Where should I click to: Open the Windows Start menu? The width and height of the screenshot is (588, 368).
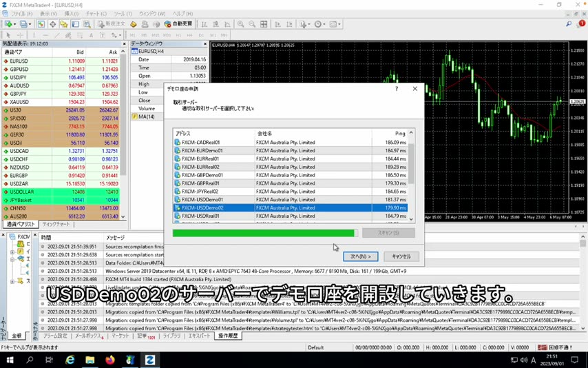(x=10, y=360)
